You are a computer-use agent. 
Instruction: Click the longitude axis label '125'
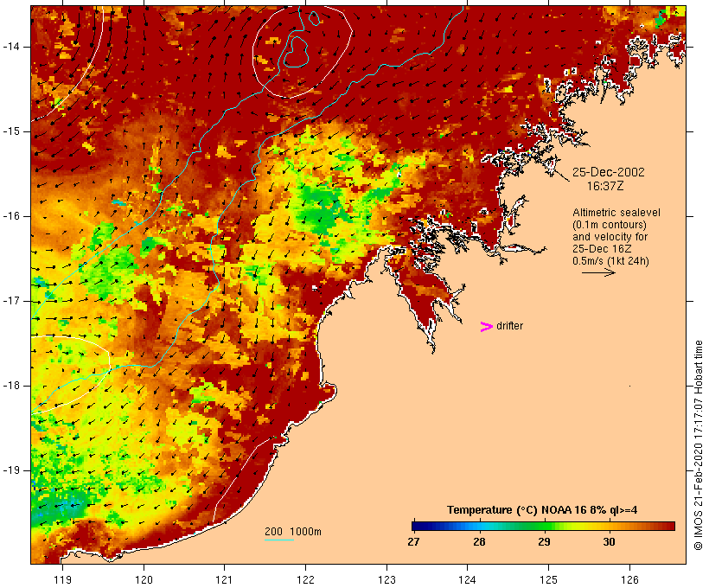[x=548, y=579]
